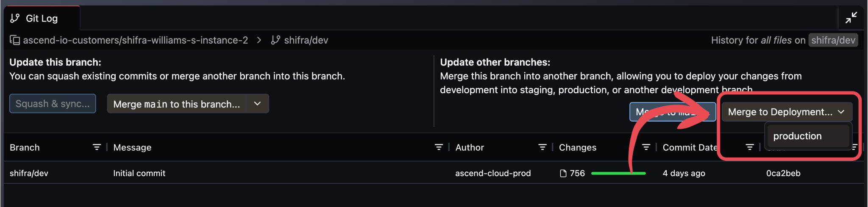Viewport: 868px width, 207px height.
Task: Open the Commit Date column filter icon
Action: point(749,147)
